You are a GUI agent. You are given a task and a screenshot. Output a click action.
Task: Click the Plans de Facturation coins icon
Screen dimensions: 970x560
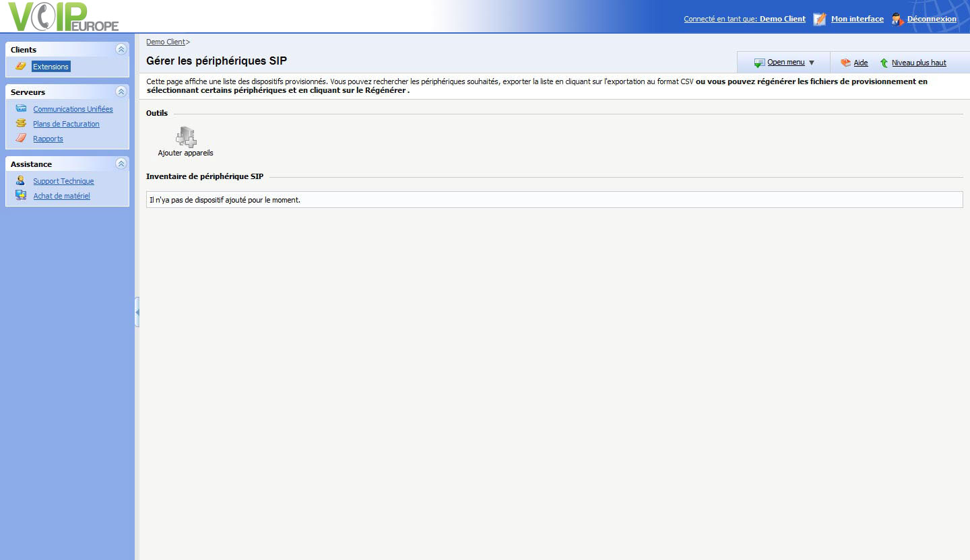tap(21, 123)
